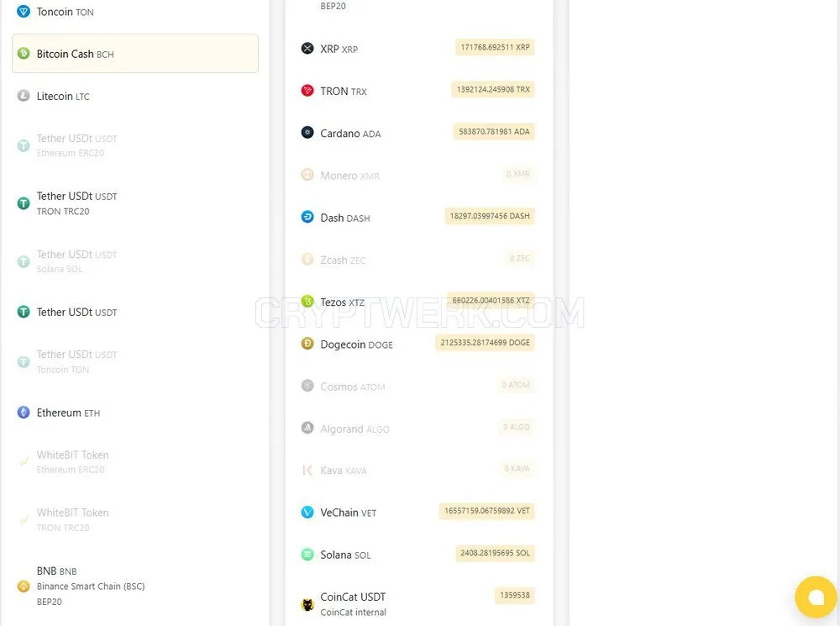Click the green Tezos XTZ icon
840x626 pixels.
[x=307, y=301]
